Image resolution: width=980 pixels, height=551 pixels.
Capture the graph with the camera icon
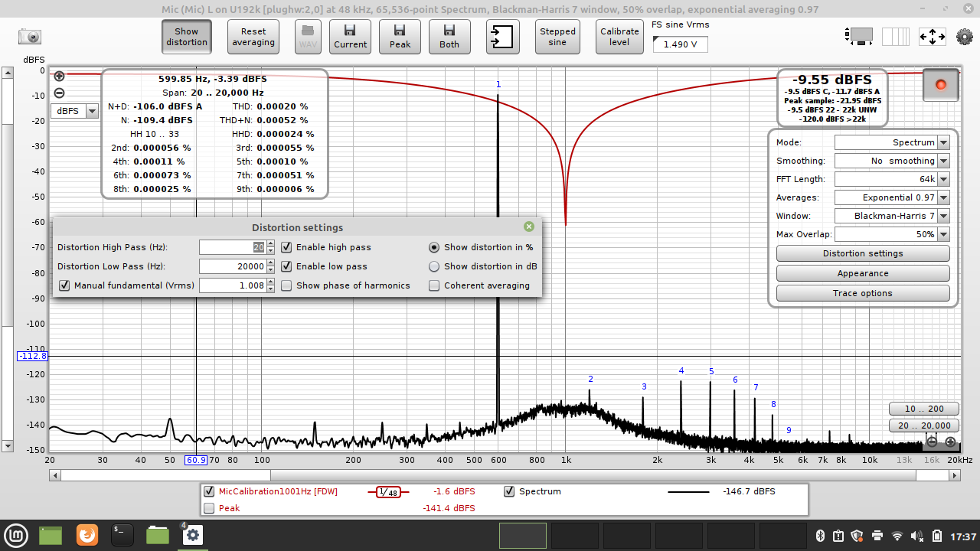(x=30, y=37)
